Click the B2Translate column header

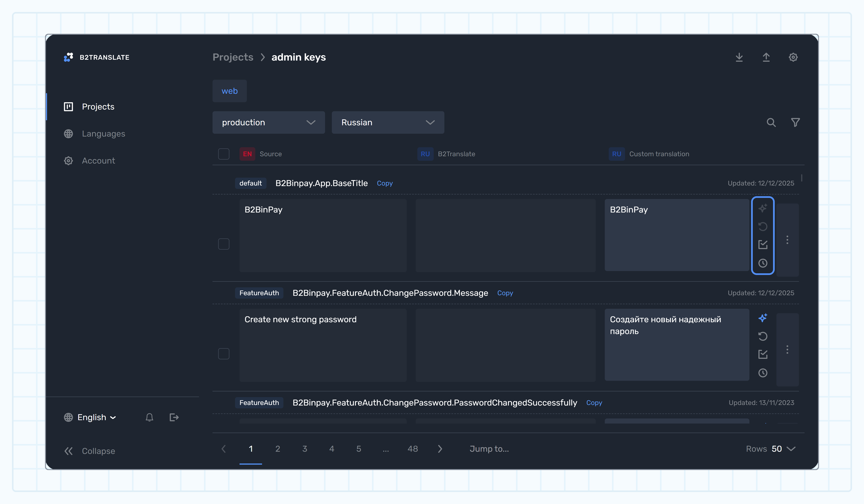coord(456,154)
